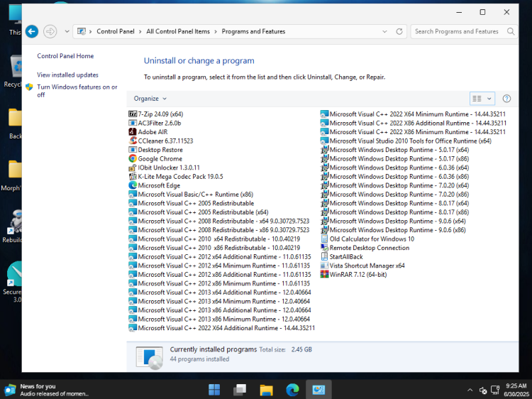Select Windows Desktop Runtime 9.0.6 (x64)

coord(398,221)
